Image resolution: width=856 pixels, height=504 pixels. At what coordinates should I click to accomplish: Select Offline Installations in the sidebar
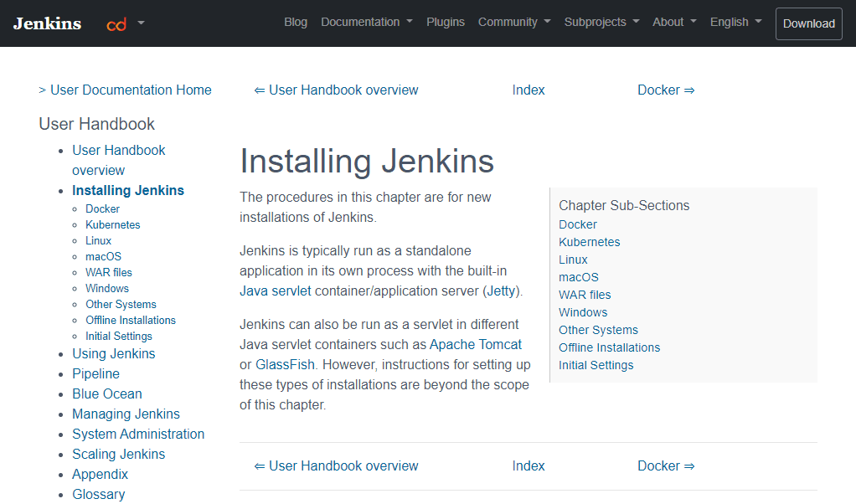[131, 320]
